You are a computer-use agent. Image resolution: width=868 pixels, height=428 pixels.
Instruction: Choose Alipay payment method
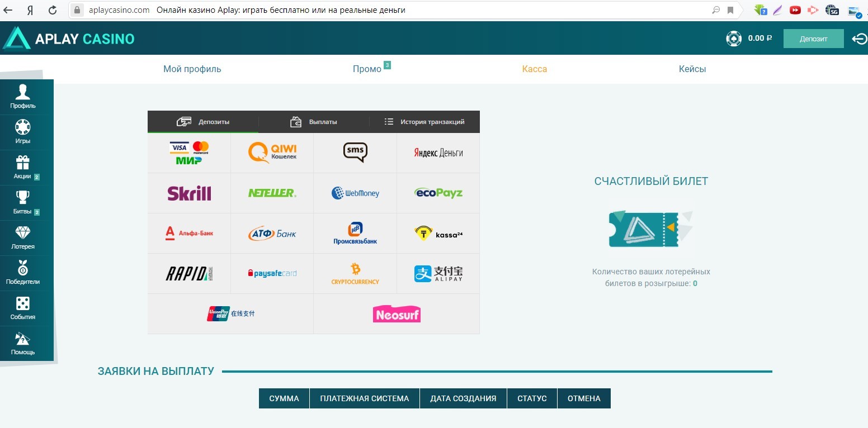[x=438, y=274]
